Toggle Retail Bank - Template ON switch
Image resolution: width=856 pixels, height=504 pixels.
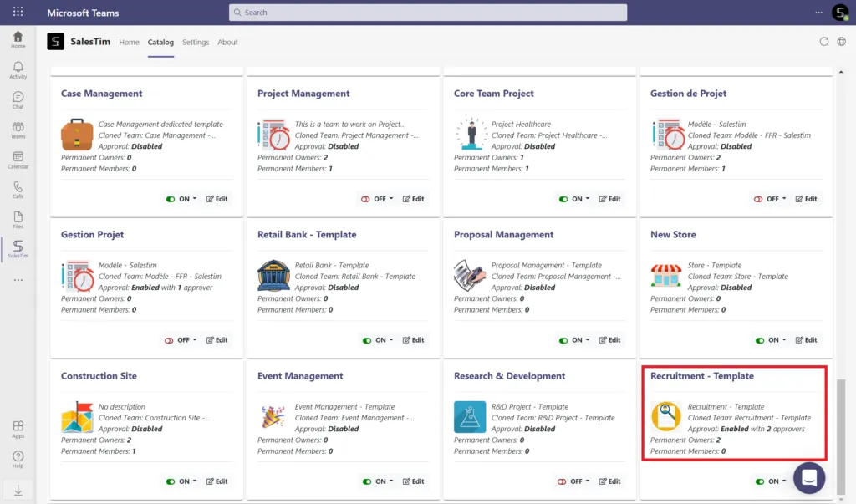coord(367,340)
